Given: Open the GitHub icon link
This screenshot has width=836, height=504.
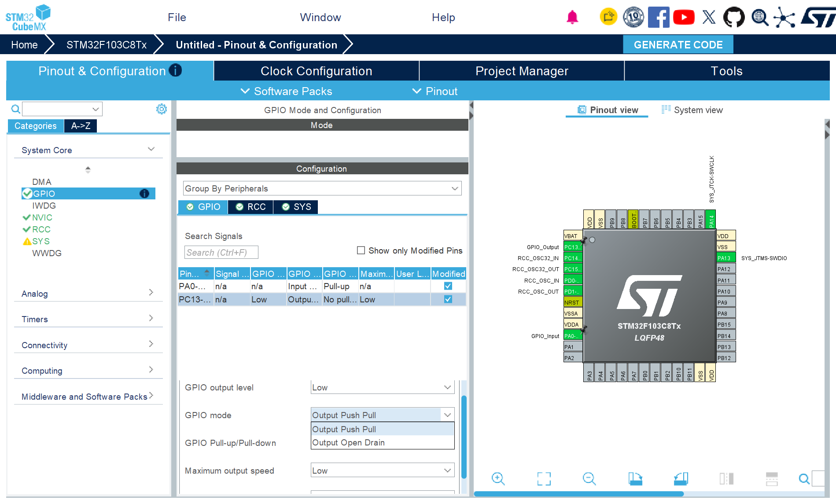Looking at the screenshot, I should click(734, 17).
